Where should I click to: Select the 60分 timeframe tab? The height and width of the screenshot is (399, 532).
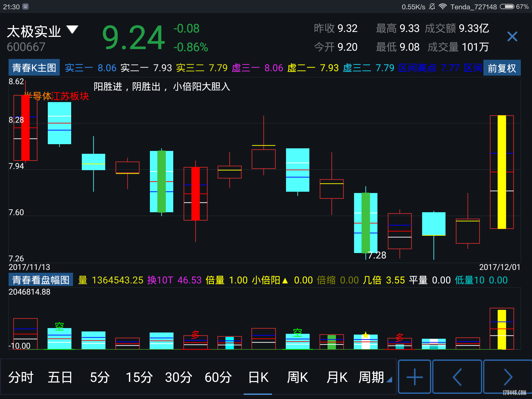coord(218,377)
